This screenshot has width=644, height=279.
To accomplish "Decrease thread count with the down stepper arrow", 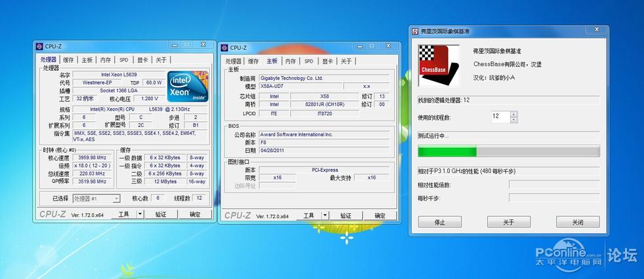I will [x=514, y=120].
